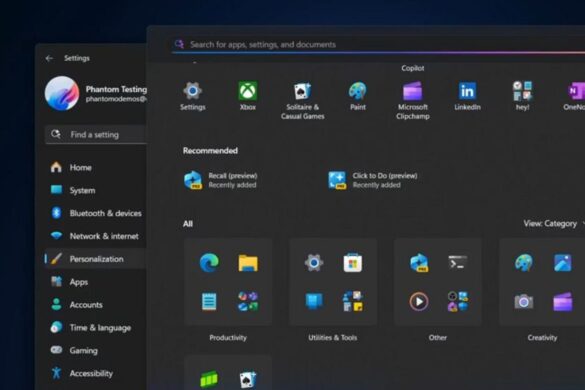
Task: Launch the pinned Paint app
Action: tap(357, 97)
